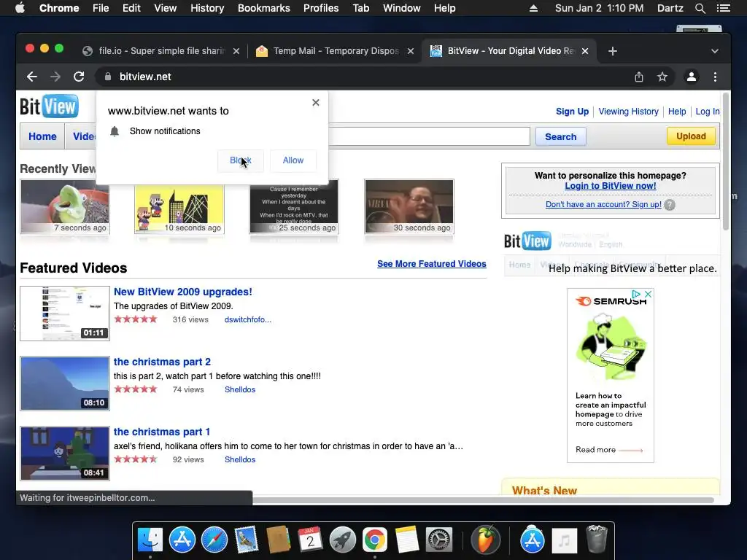Image resolution: width=747 pixels, height=560 pixels.
Task: Click Don't have an account? Sign up!
Action: coord(603,204)
